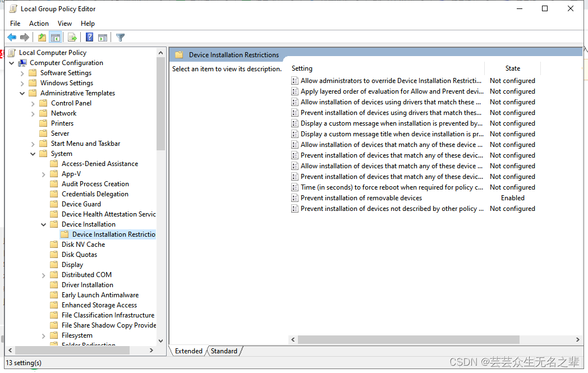Click the Filter funnel toolbar icon
The height and width of the screenshot is (373, 588).
(121, 38)
